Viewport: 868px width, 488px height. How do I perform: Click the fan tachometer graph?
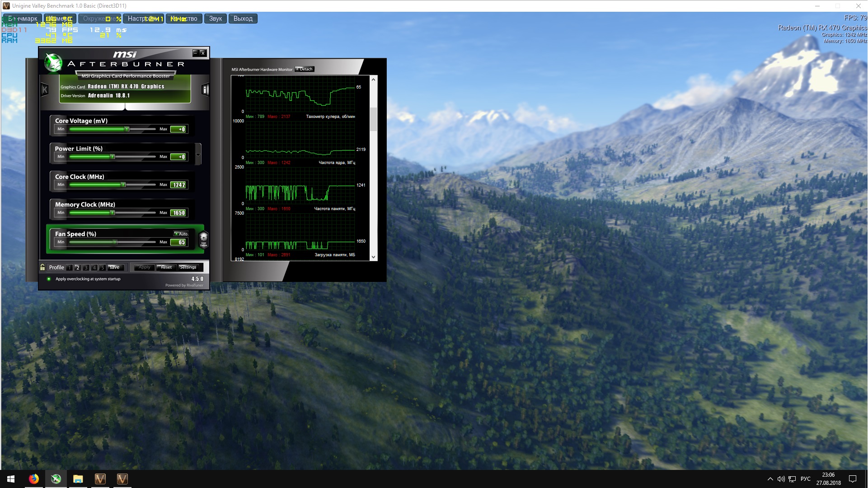click(x=300, y=139)
